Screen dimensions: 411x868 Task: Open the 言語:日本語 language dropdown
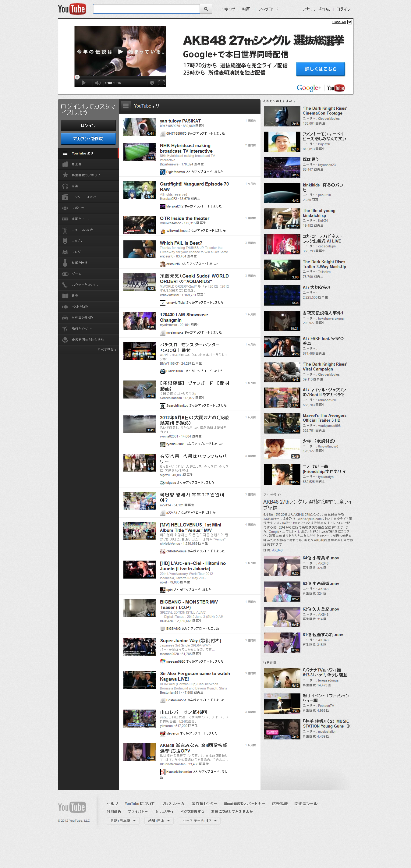[122, 820]
